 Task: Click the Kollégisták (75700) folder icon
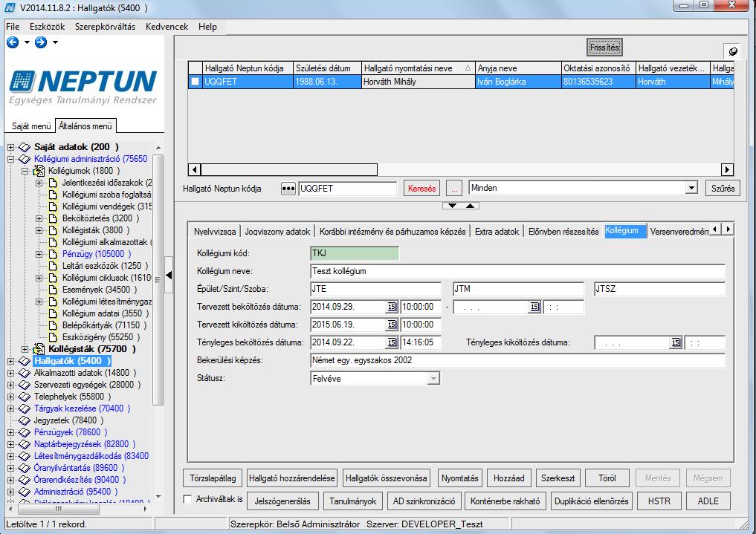tap(39, 349)
